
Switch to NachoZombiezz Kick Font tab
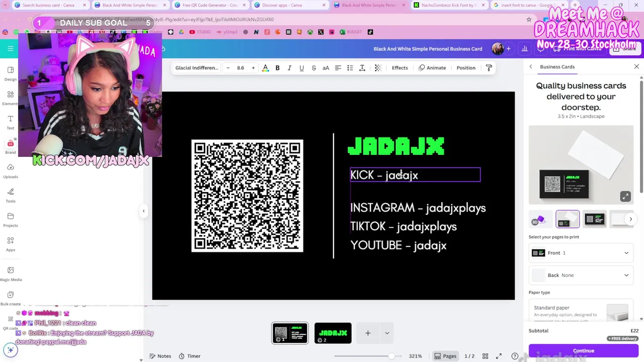click(x=448, y=5)
